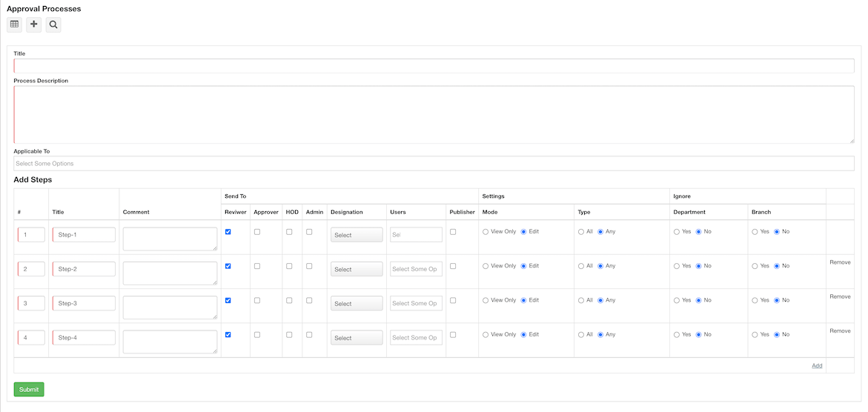Image resolution: width=868 pixels, height=412 pixels.
Task: Open Applicable To multi-select options
Action: click(x=434, y=163)
